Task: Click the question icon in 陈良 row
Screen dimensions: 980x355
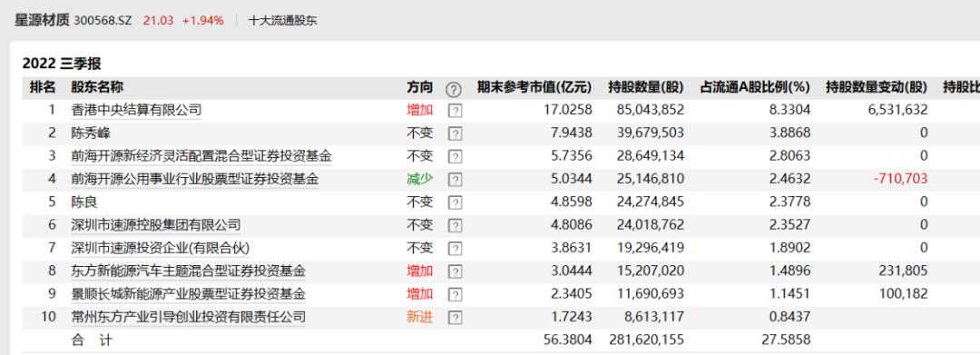Action: click(x=455, y=203)
